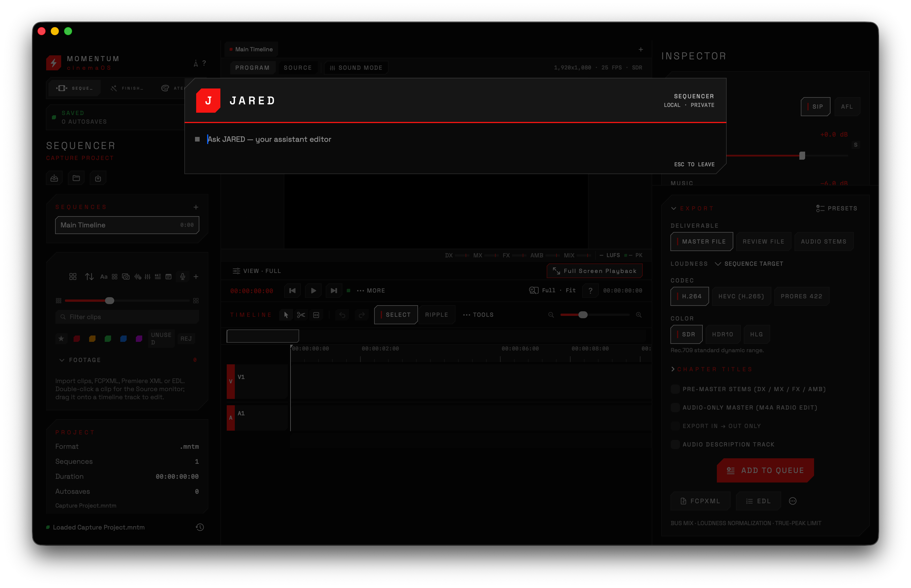Image resolution: width=911 pixels, height=588 pixels.
Task: Click the mixer sliders icon in the bin toolbar
Action: pyautogui.click(x=147, y=276)
